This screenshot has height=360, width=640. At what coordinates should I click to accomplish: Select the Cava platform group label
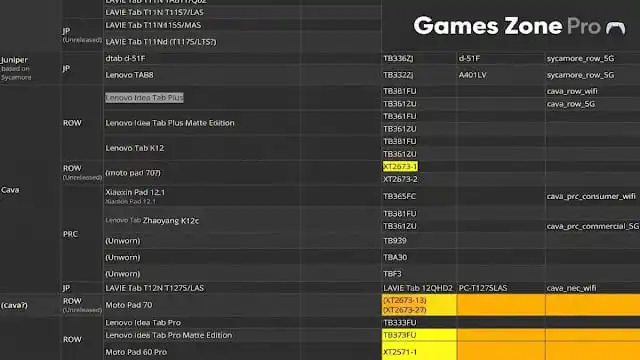tap(10, 190)
